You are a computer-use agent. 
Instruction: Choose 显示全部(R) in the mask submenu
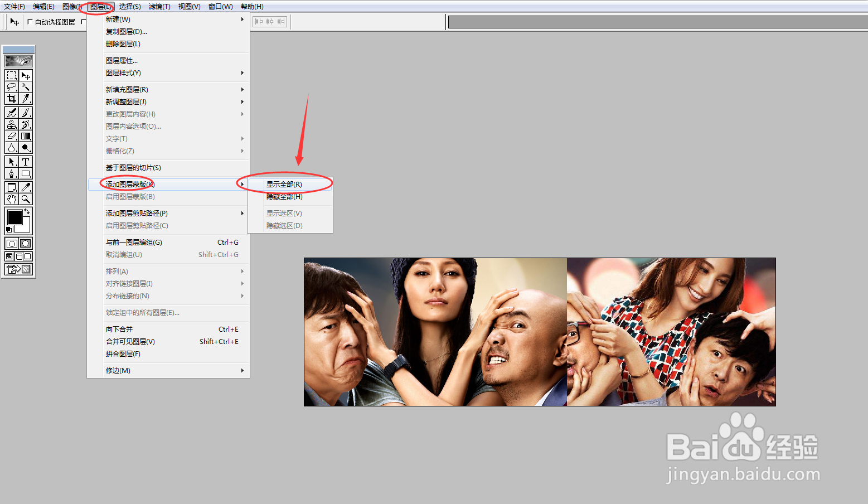click(290, 185)
